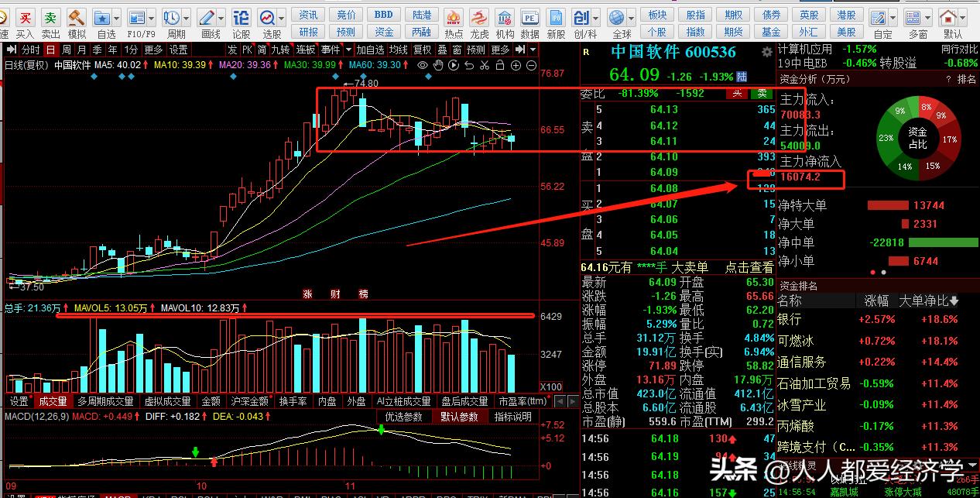980x498 pixels.
Task: Open the 多窗 multi-window icon
Action: (x=913, y=17)
